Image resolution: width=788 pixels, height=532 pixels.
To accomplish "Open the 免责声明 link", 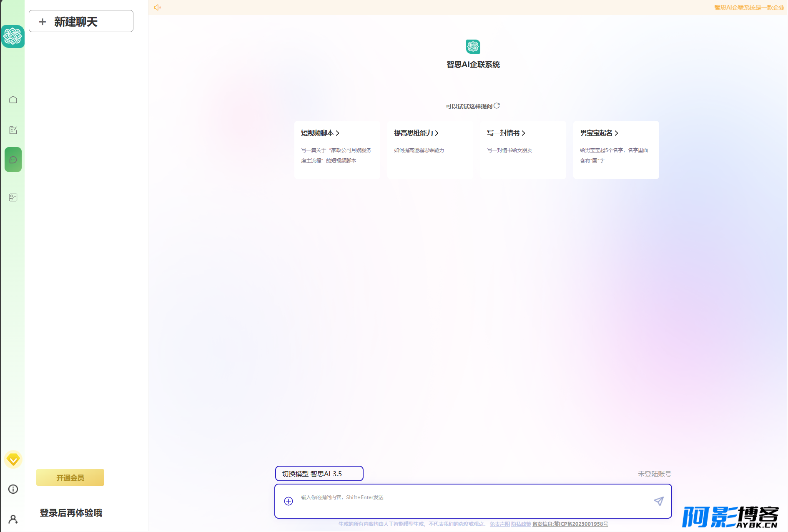I will point(499,524).
